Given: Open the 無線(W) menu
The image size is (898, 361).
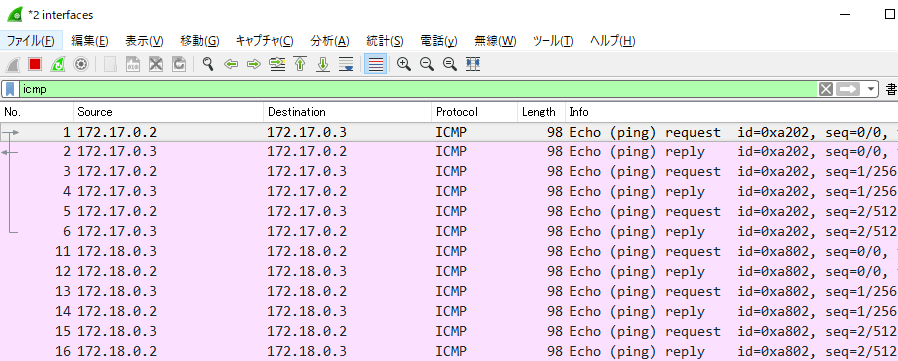Looking at the screenshot, I should coord(495,41).
